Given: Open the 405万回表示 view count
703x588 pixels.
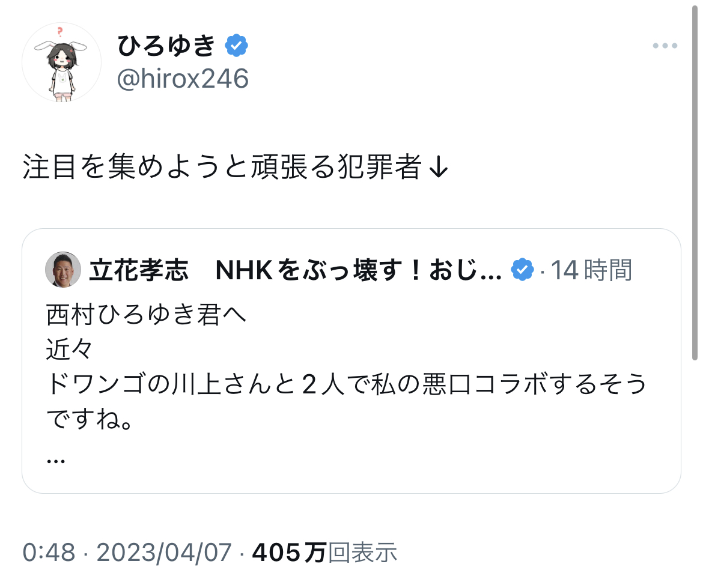Looking at the screenshot, I should [324, 552].
